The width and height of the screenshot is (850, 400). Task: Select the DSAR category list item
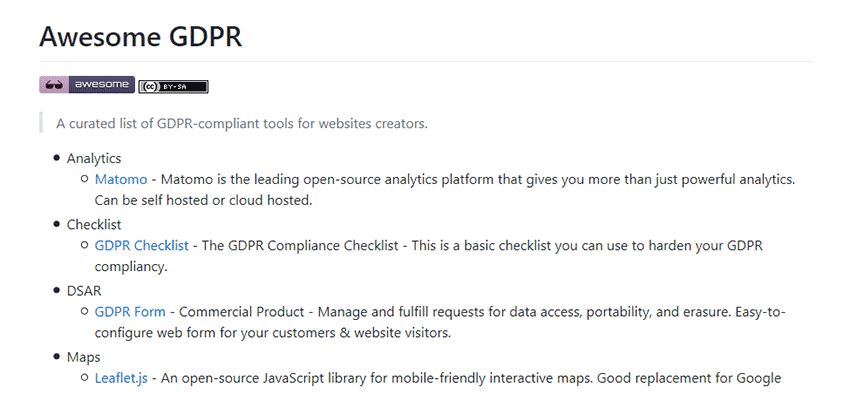(85, 290)
